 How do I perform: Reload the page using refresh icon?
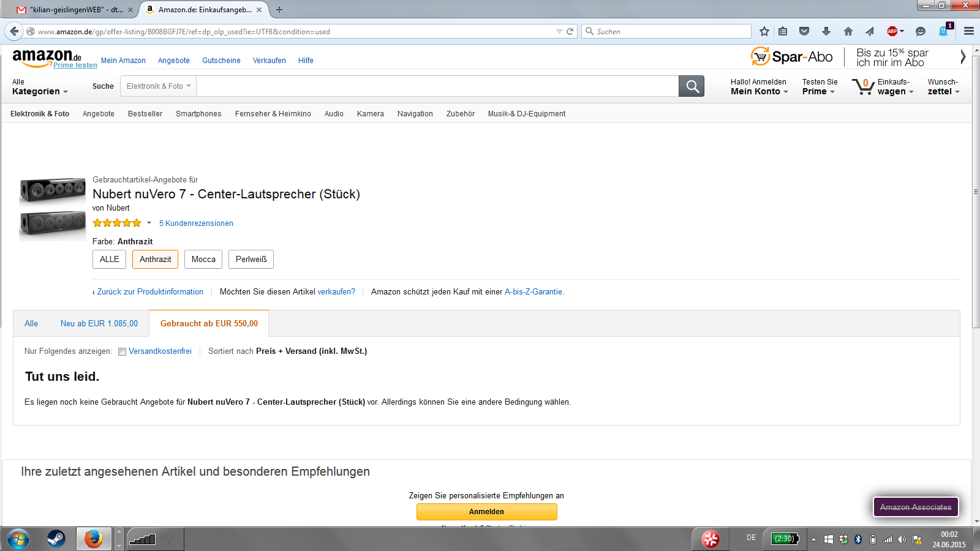(x=570, y=31)
